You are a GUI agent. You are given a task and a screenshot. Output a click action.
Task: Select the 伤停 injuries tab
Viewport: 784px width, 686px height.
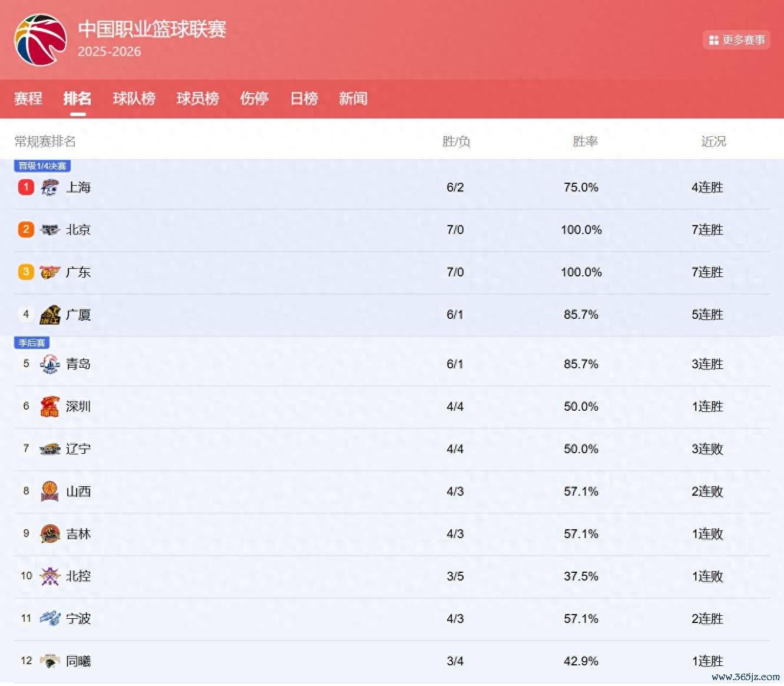point(254,98)
